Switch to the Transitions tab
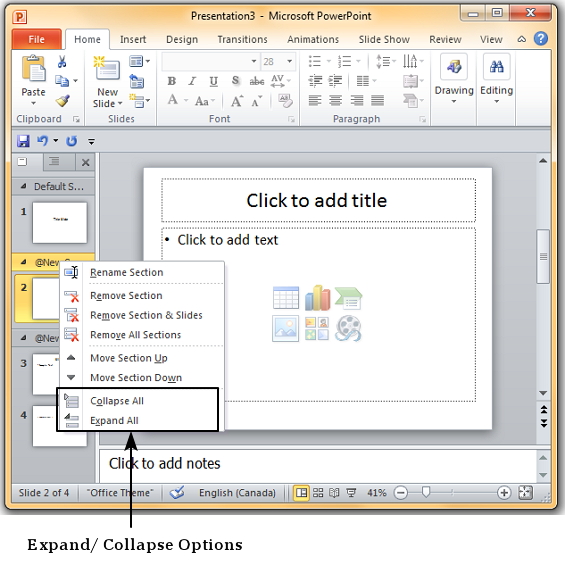The height and width of the screenshot is (565, 565). pos(243,39)
